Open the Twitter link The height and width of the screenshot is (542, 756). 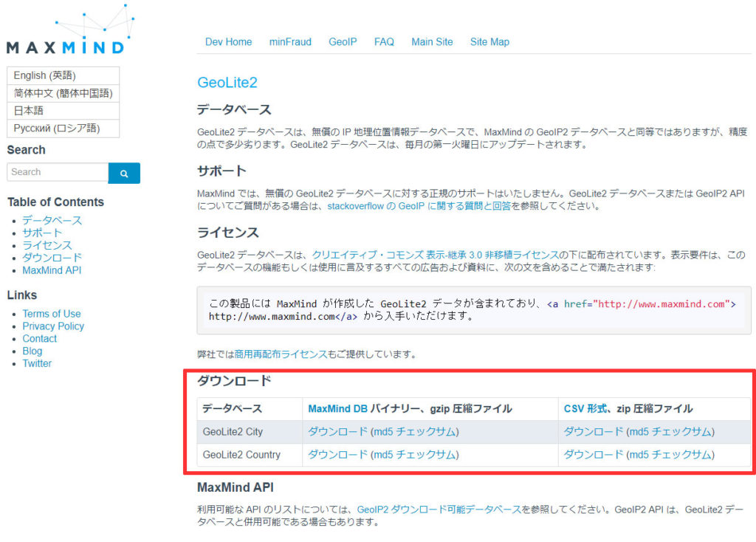coord(37,363)
